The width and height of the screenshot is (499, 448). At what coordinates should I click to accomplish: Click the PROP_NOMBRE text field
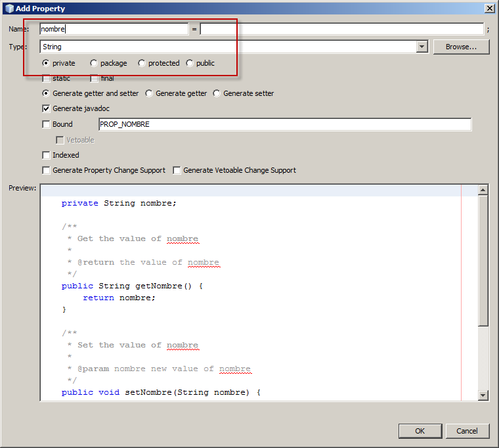[x=285, y=124]
